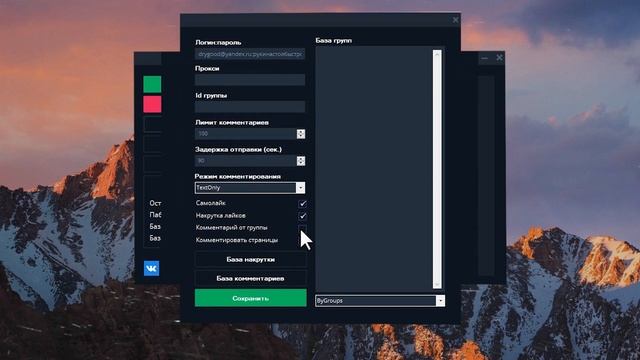Open the База комментариев button

pyautogui.click(x=250, y=278)
